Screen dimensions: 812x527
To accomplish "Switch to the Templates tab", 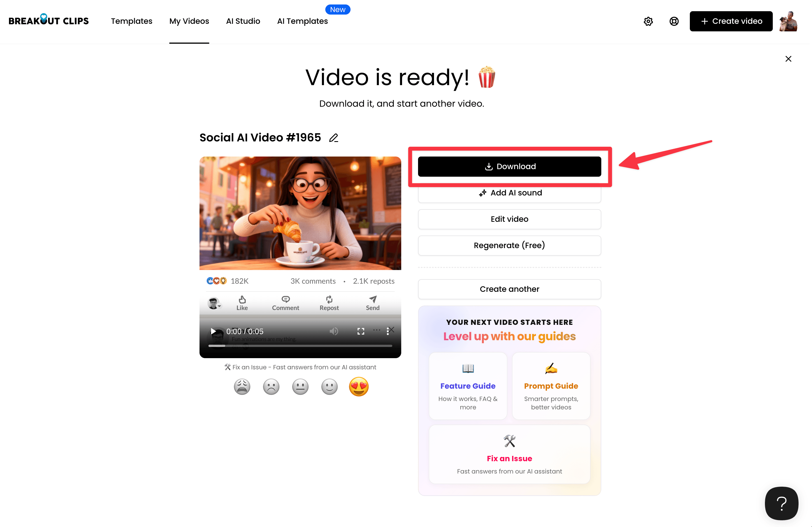I will pos(131,21).
